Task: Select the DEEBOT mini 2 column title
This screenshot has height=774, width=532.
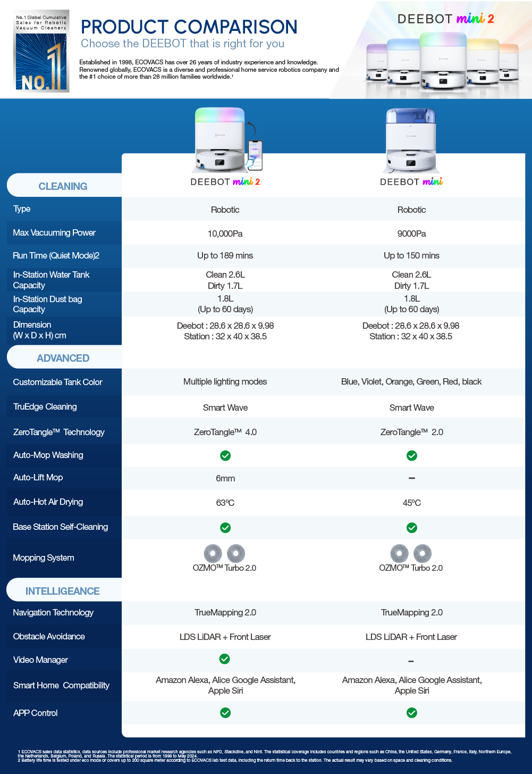Action: [x=225, y=182]
